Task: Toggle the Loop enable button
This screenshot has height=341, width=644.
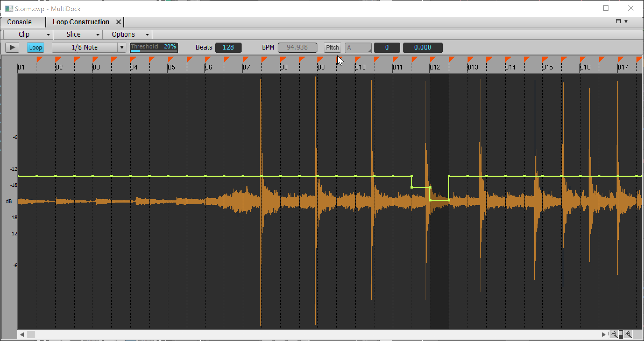Action: coord(35,47)
